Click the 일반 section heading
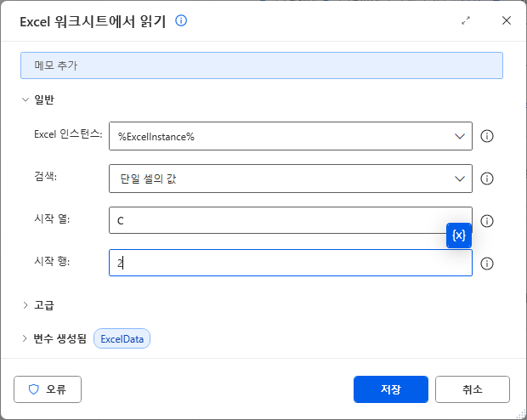This screenshot has width=527, height=420. [x=44, y=99]
